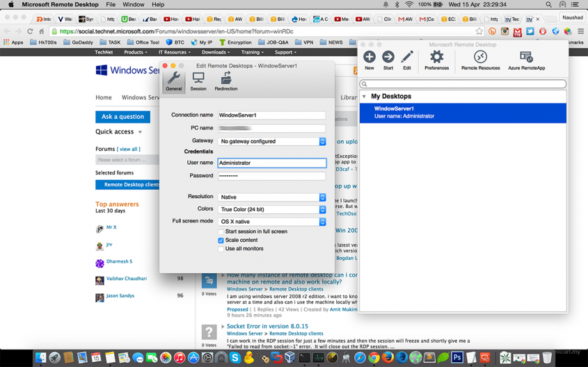Switch to the Session tab icon
588x367 pixels.
pos(198,80)
